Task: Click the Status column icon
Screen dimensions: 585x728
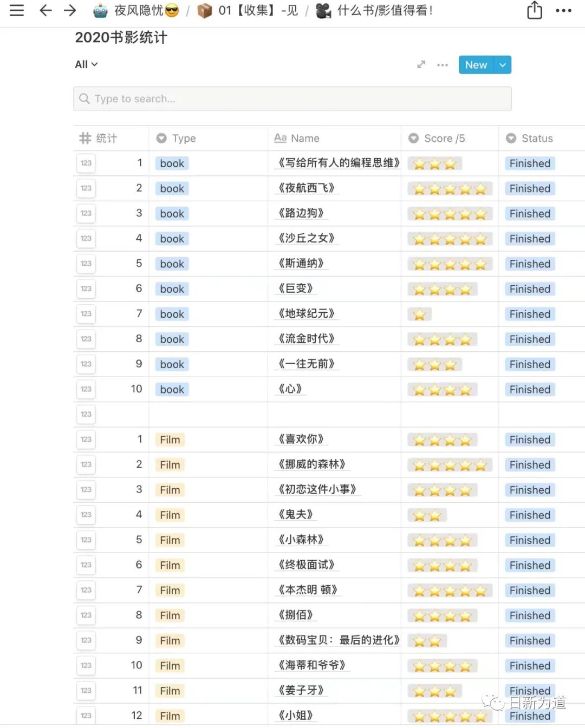Action: [x=511, y=138]
